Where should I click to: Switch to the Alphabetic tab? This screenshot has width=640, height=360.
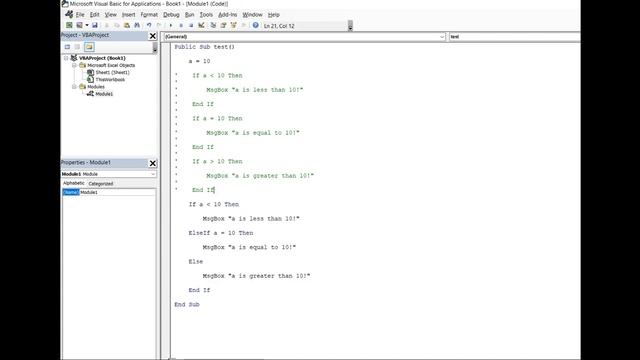(73, 183)
